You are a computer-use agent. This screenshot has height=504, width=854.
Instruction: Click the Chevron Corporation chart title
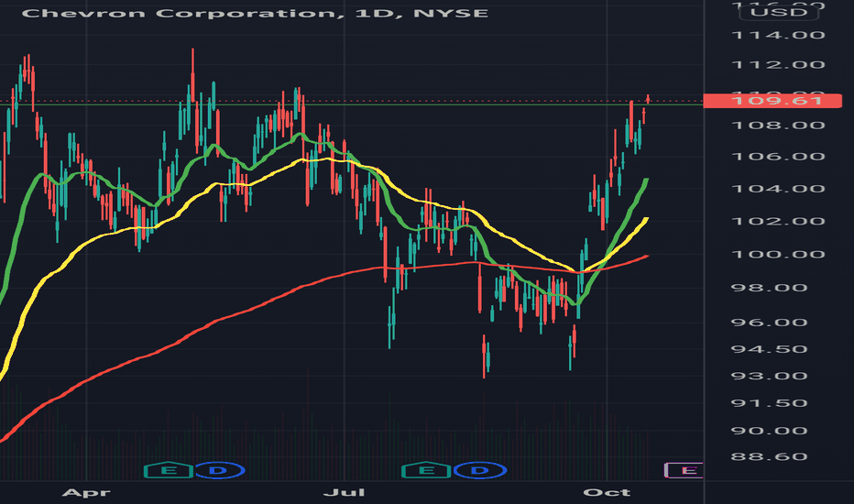pos(255,13)
